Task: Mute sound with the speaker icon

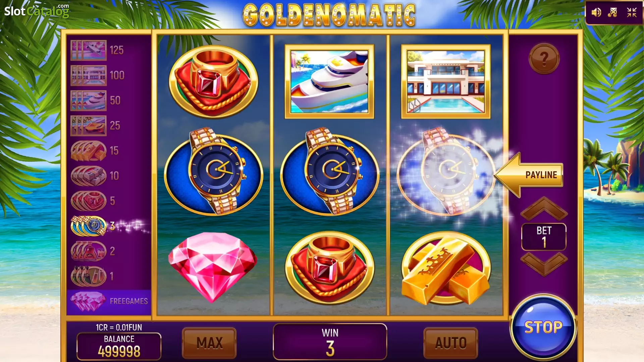Action: [596, 13]
